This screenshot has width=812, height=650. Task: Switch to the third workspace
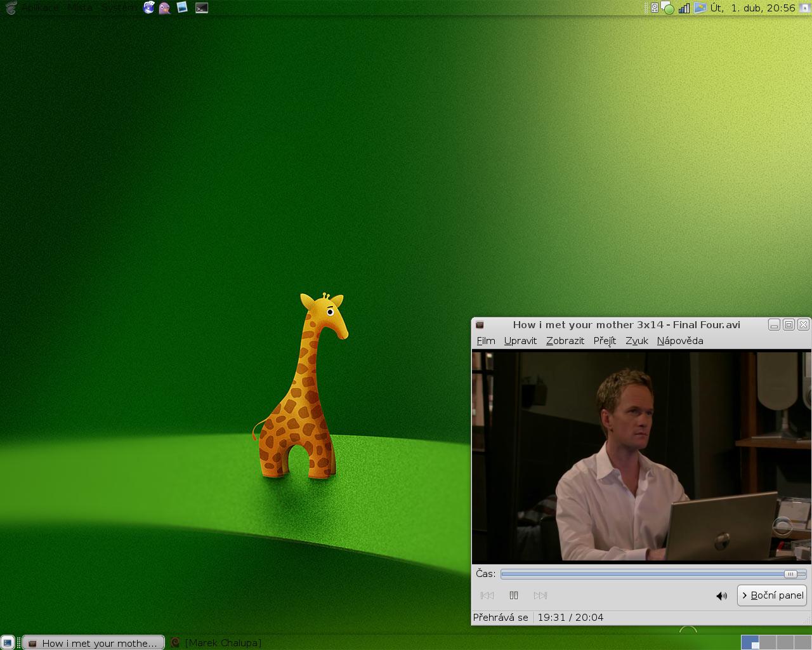coord(785,642)
